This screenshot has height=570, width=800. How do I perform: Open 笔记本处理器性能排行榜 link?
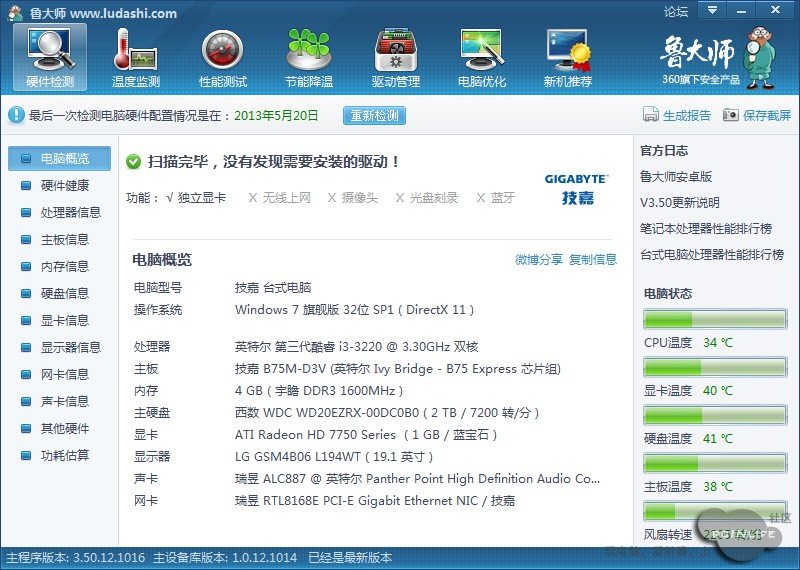(x=706, y=229)
